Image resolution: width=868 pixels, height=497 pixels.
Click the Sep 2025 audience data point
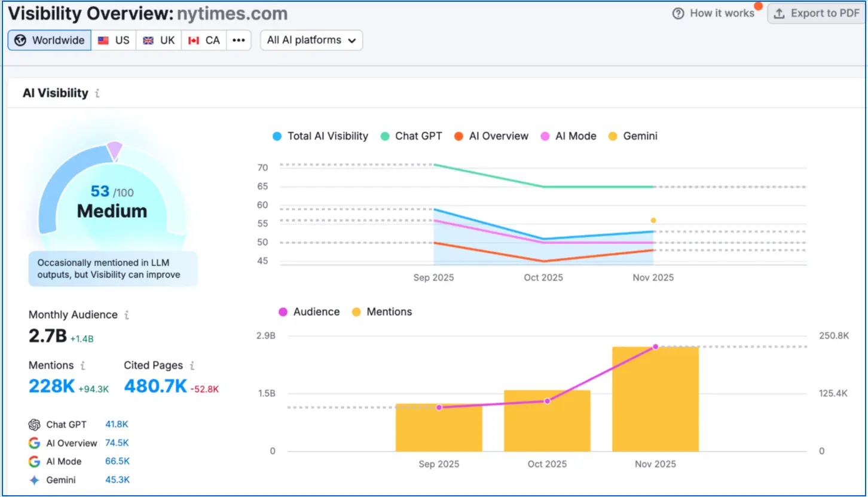[439, 407]
